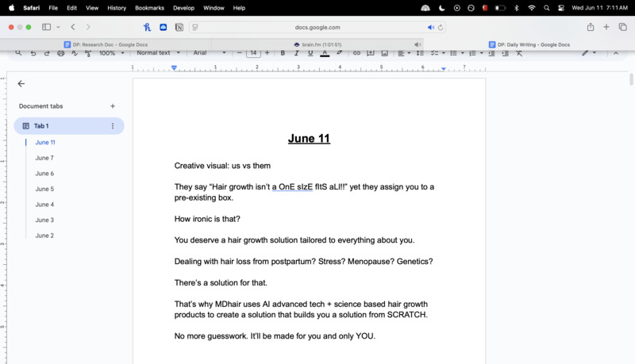Toggle bold formatting

click(x=283, y=53)
